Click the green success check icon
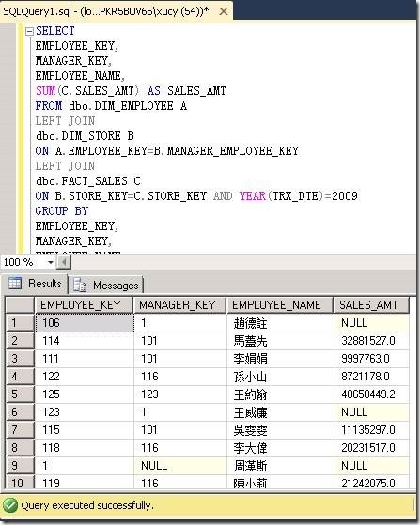Viewport: 420px width, 525px height. (10, 505)
